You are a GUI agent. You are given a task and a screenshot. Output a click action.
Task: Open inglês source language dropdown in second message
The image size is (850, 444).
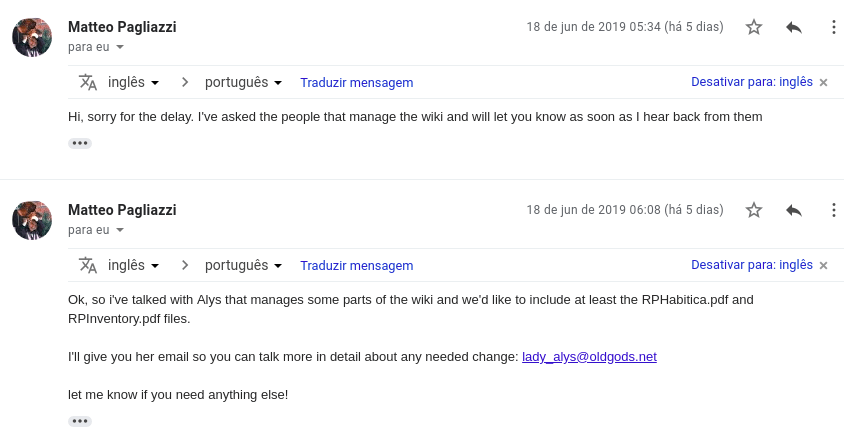pyautogui.click(x=133, y=266)
